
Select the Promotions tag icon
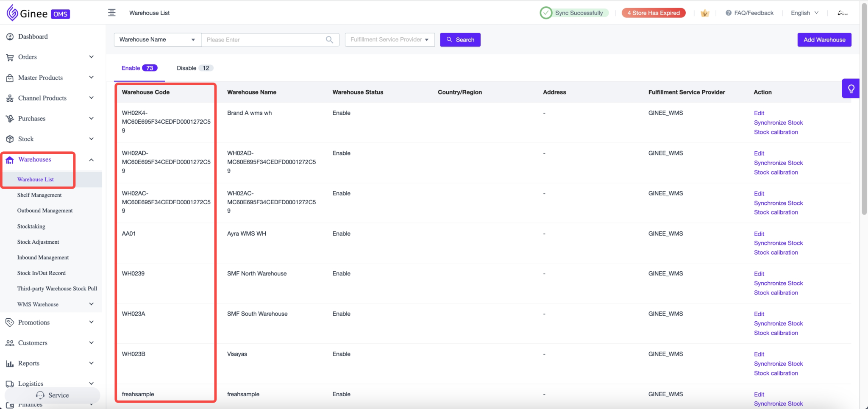click(x=11, y=322)
